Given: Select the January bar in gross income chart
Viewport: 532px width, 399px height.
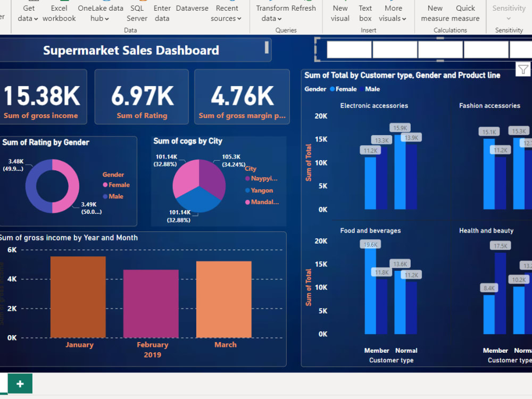Looking at the screenshot, I should 79,298.
